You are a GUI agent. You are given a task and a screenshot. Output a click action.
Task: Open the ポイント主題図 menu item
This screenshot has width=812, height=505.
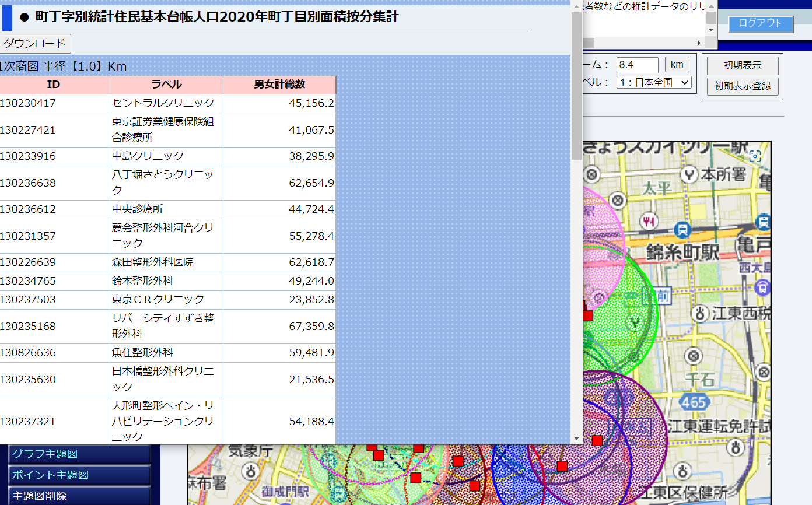(x=79, y=475)
